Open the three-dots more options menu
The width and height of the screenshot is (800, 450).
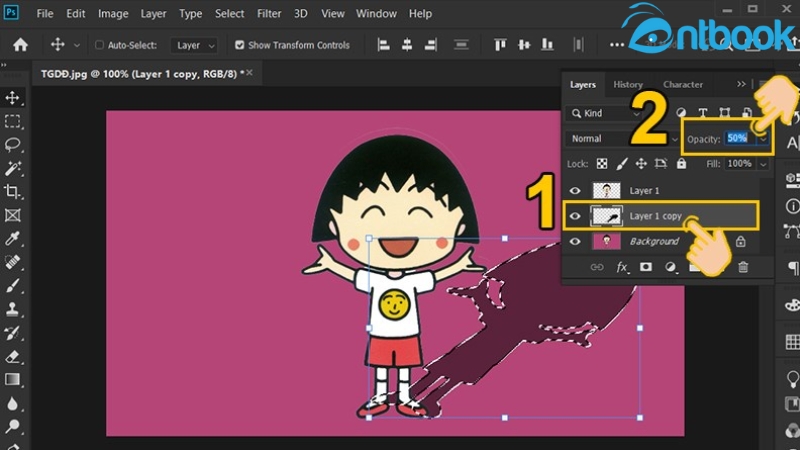click(x=616, y=45)
